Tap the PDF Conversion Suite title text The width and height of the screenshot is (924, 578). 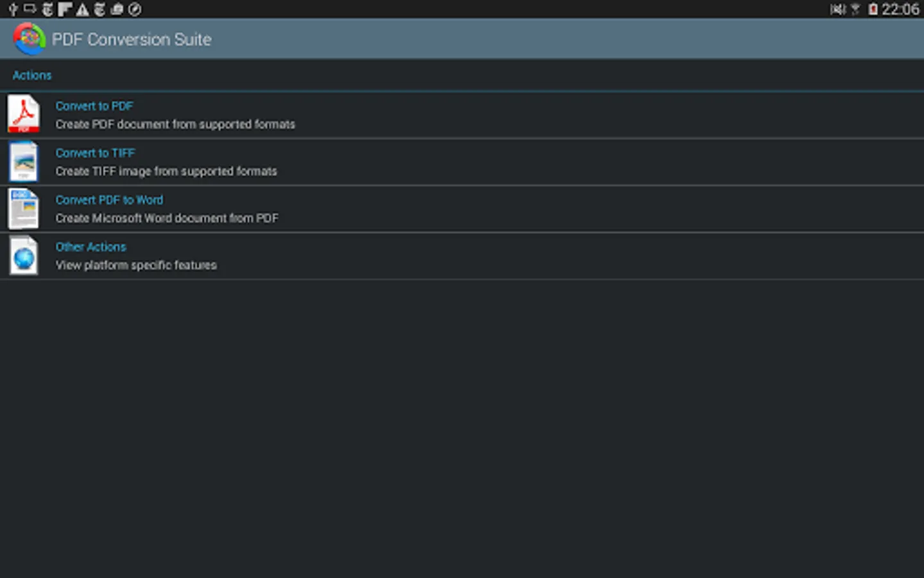pos(132,39)
